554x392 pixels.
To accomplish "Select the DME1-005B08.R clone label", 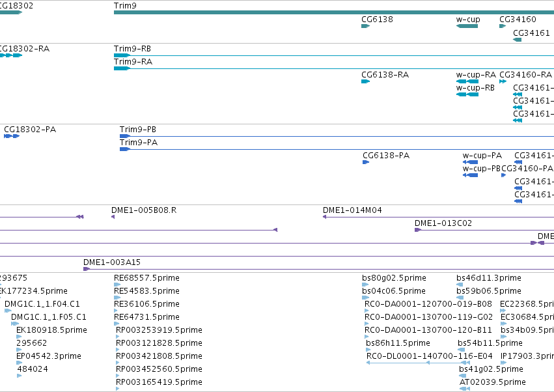I will [144, 210].
